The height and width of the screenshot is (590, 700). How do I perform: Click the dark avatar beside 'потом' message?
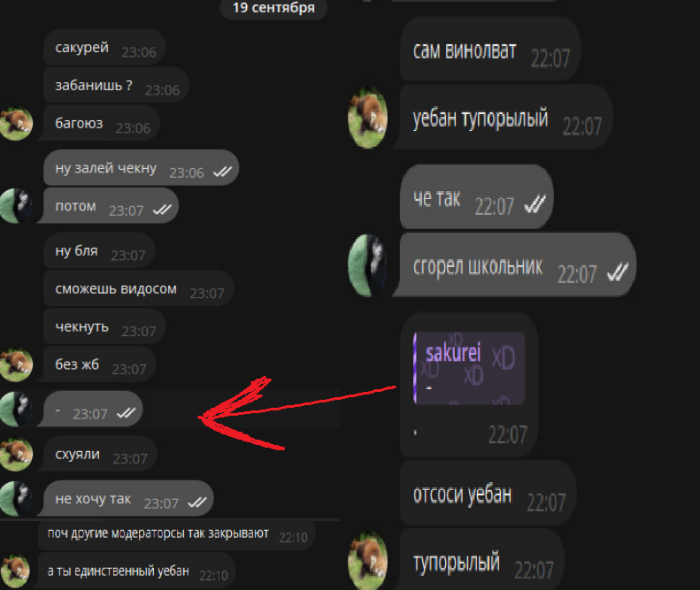point(16,206)
